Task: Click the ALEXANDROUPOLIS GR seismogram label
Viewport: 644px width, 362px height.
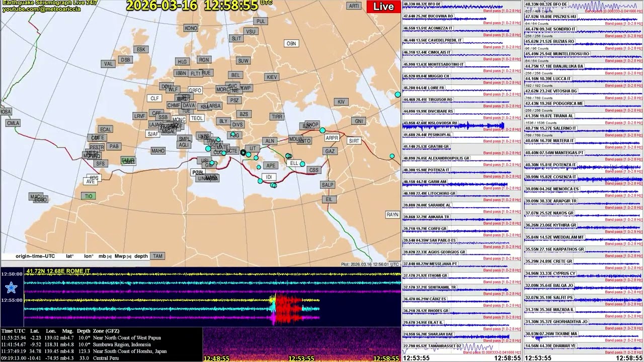Action: (x=436, y=158)
